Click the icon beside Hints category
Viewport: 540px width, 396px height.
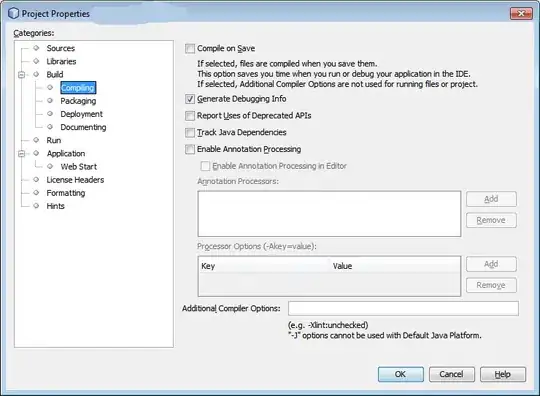[x=36, y=206]
